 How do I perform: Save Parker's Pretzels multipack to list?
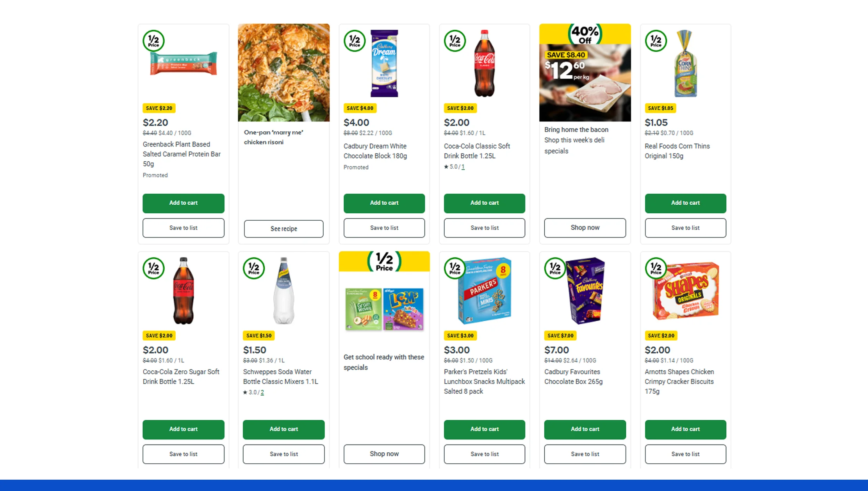tap(484, 454)
